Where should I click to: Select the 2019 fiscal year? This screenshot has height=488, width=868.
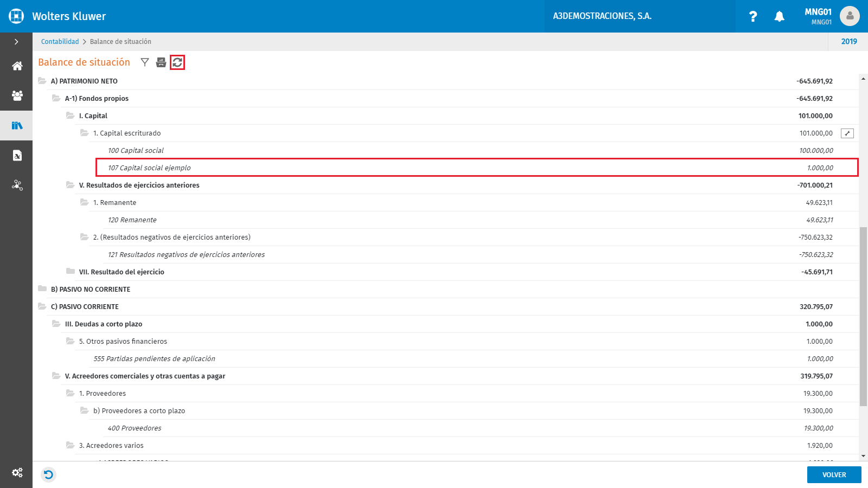(x=849, y=42)
